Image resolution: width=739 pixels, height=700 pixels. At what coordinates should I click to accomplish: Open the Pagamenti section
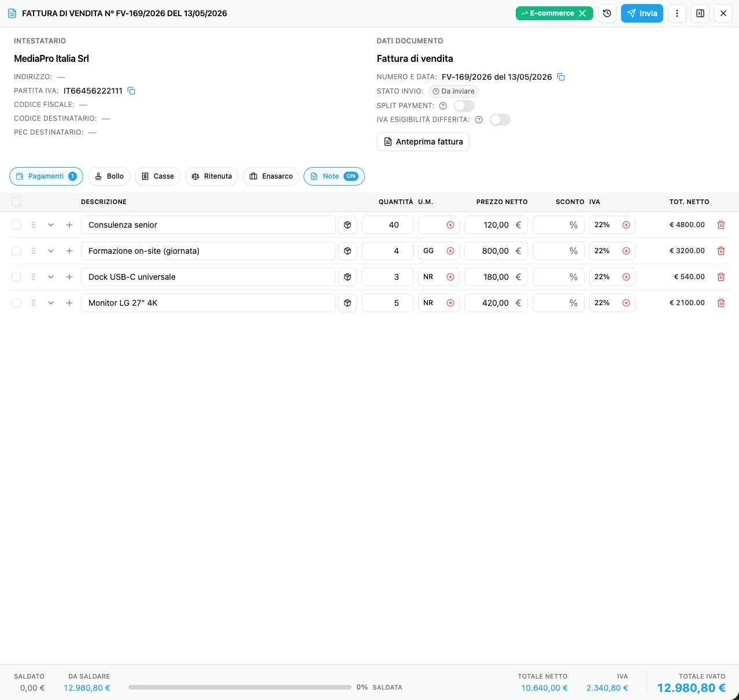[46, 176]
